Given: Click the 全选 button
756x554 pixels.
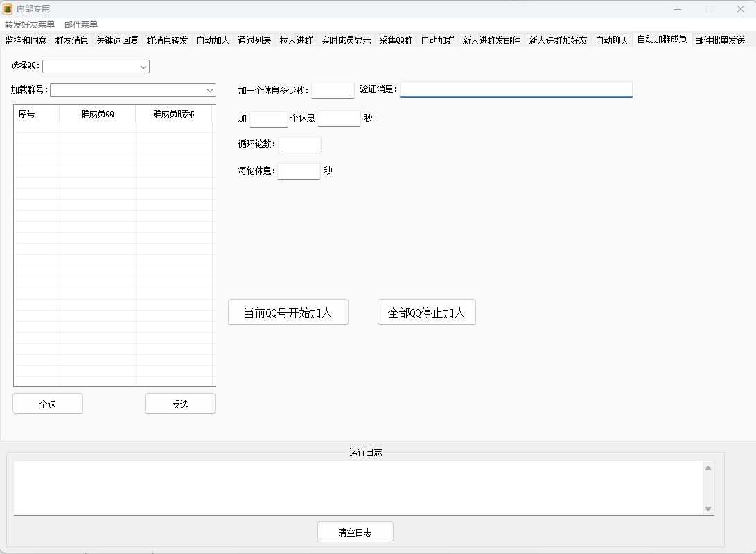Looking at the screenshot, I should click(48, 404).
